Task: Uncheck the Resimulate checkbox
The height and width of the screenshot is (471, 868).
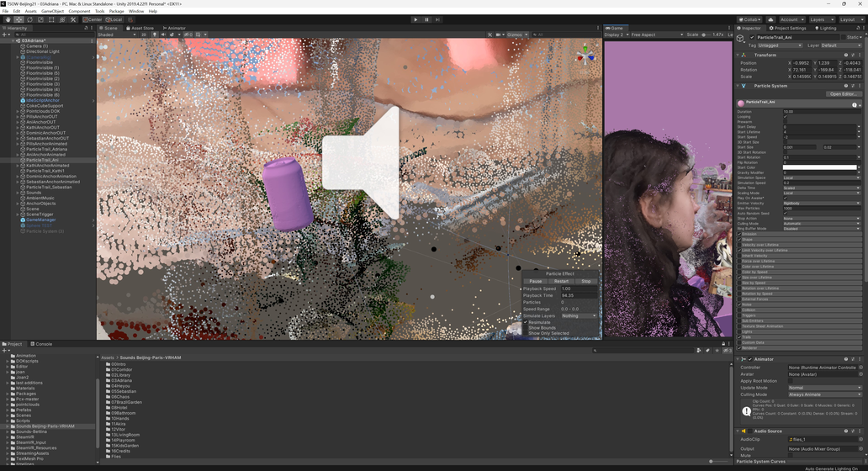Action: coord(527,322)
